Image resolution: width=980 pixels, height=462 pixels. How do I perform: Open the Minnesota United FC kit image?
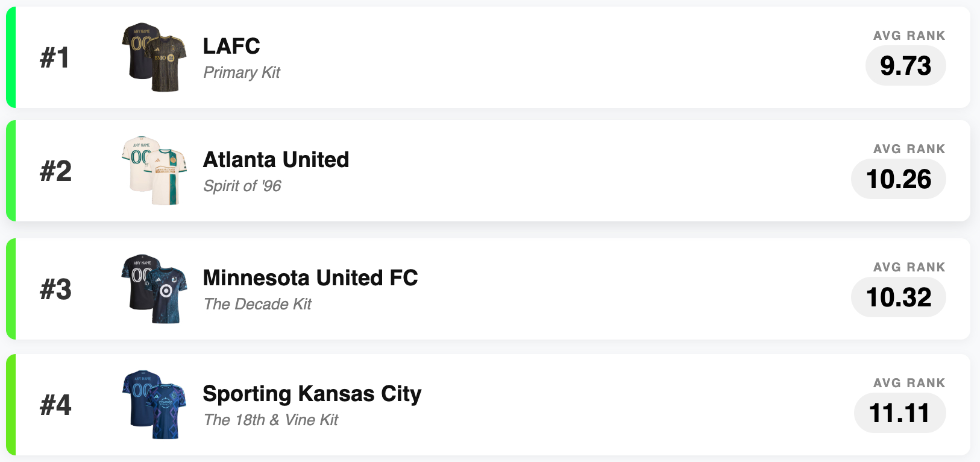coord(154,289)
